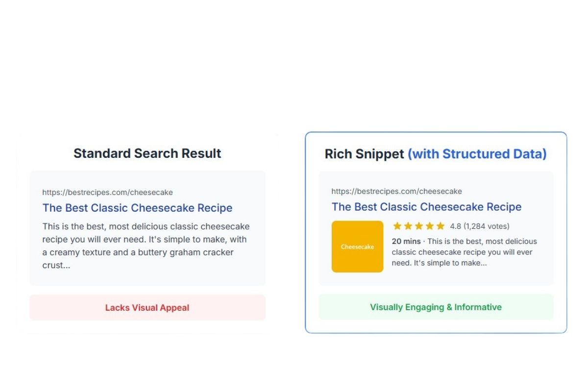Click the "Standard Search Result" heading
This screenshot has height=392, width=588.
pos(147,153)
